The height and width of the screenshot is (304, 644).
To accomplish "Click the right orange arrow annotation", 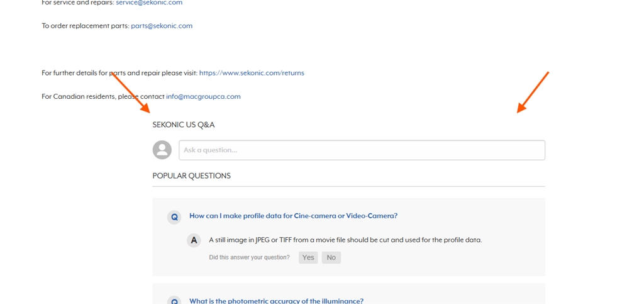I will tap(533, 92).
